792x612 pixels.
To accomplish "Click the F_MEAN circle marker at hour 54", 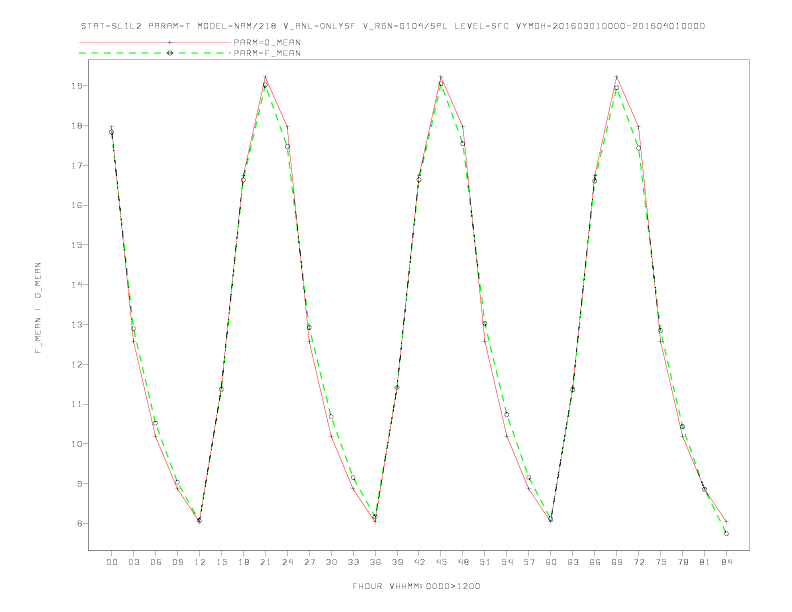I will pyautogui.click(x=507, y=415).
